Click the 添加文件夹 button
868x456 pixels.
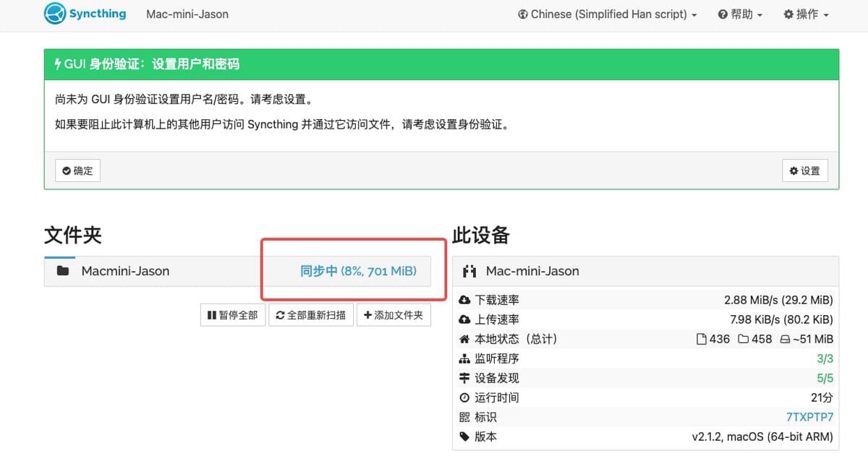(393, 315)
